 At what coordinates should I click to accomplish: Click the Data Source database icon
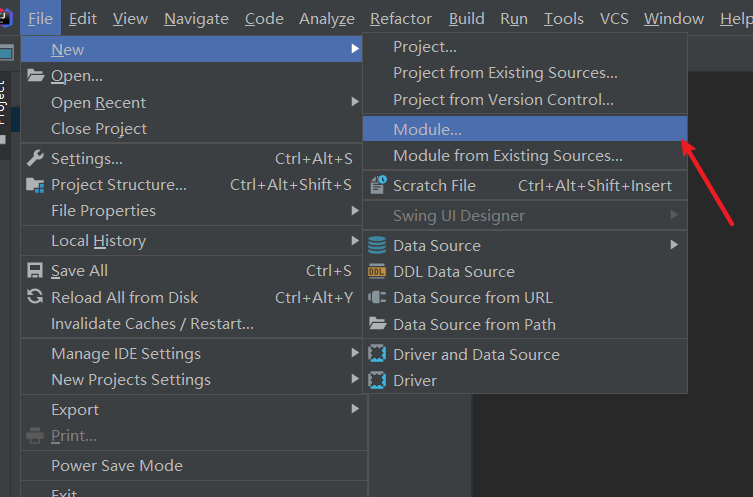click(x=377, y=245)
